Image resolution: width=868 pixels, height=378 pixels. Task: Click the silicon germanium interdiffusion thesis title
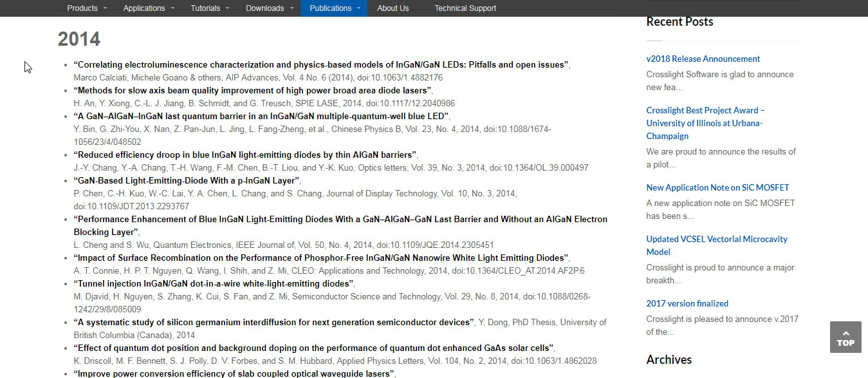273,322
